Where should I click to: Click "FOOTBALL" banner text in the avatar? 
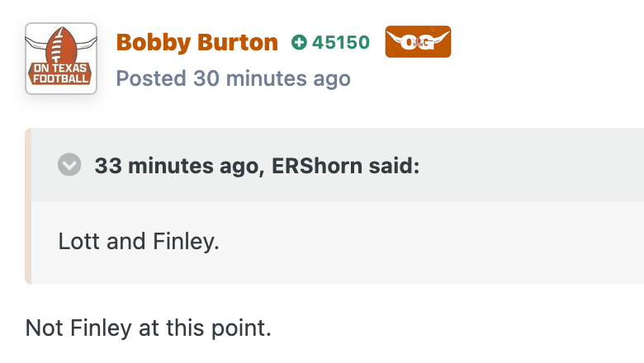pos(61,78)
